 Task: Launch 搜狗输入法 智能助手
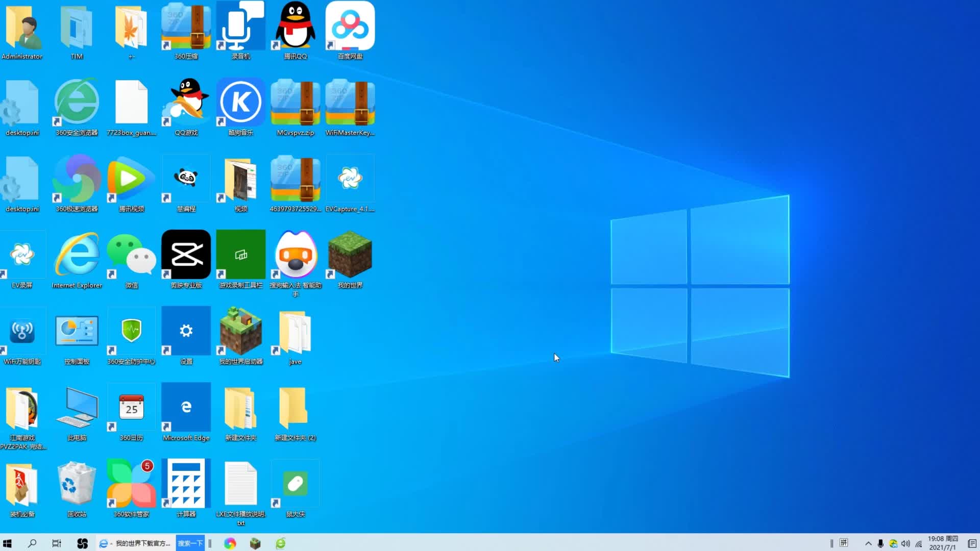pyautogui.click(x=295, y=263)
